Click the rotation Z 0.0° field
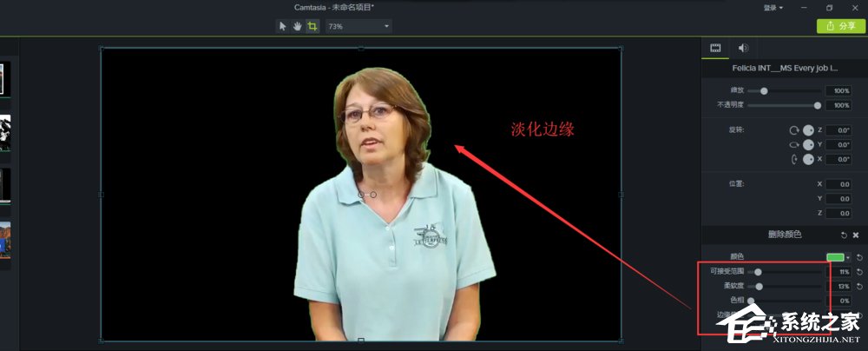The width and height of the screenshot is (868, 351). pos(838,130)
